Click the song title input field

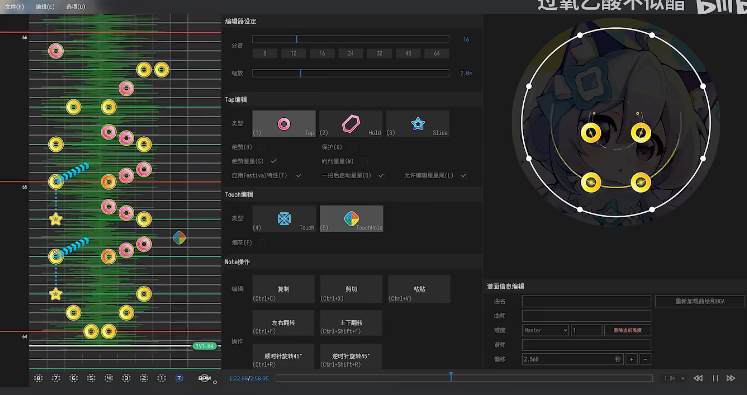pos(586,302)
